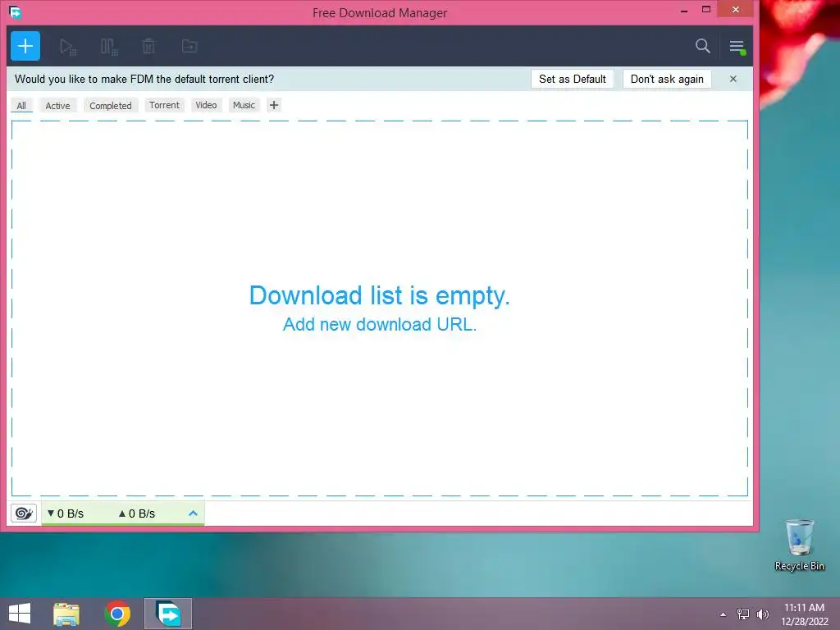Open the Music filter tab
Screen dimensions: 840x630
click(244, 105)
